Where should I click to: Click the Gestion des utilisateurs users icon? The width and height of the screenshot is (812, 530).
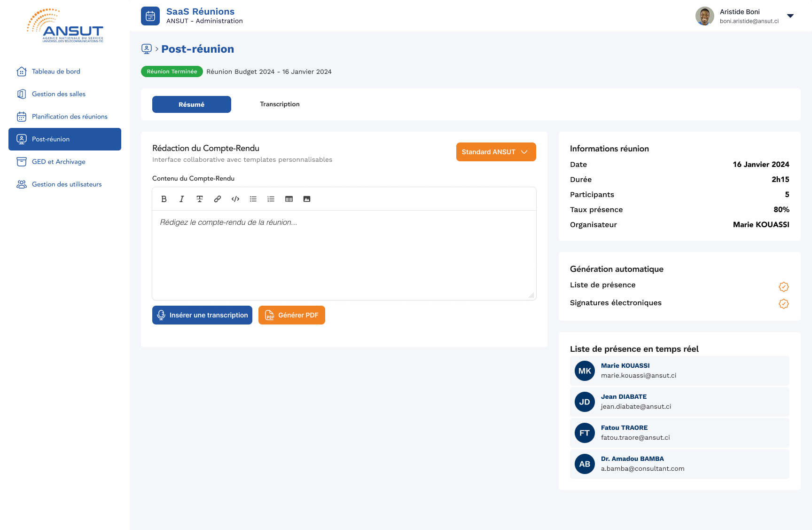[22, 184]
